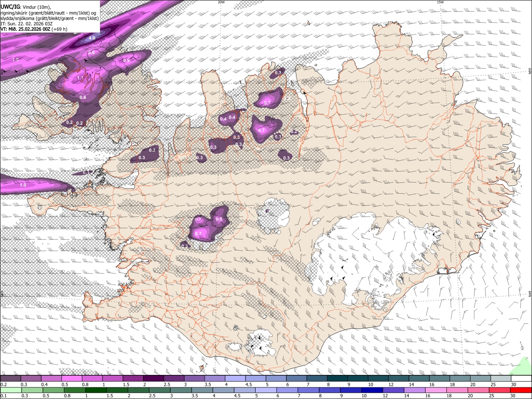Pick the white swatch after 30 on snow scale

click(x=521, y=379)
